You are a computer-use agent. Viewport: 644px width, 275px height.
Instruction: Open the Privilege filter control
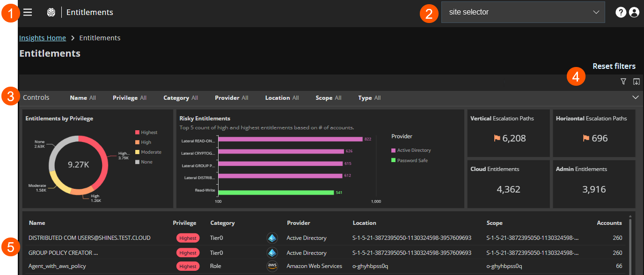(130, 98)
